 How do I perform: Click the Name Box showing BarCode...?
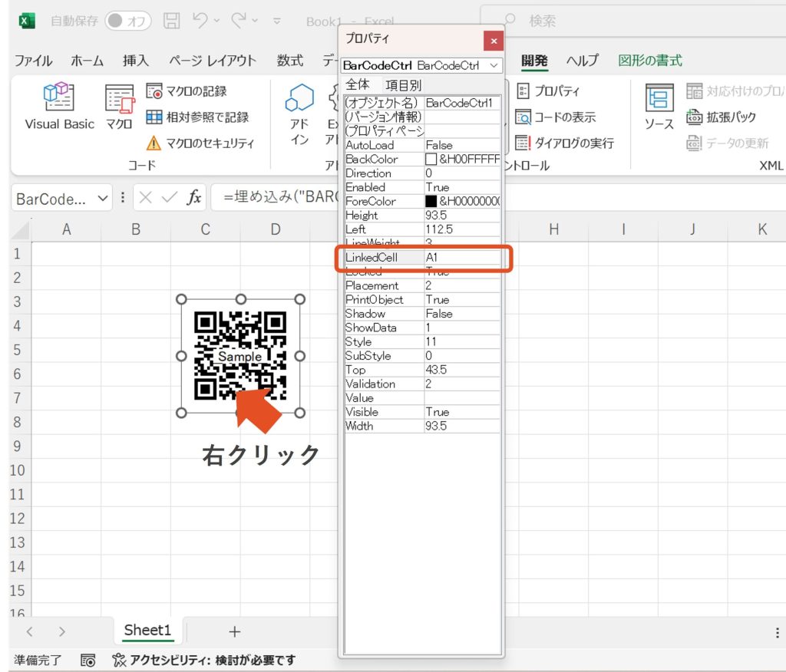tap(51, 199)
